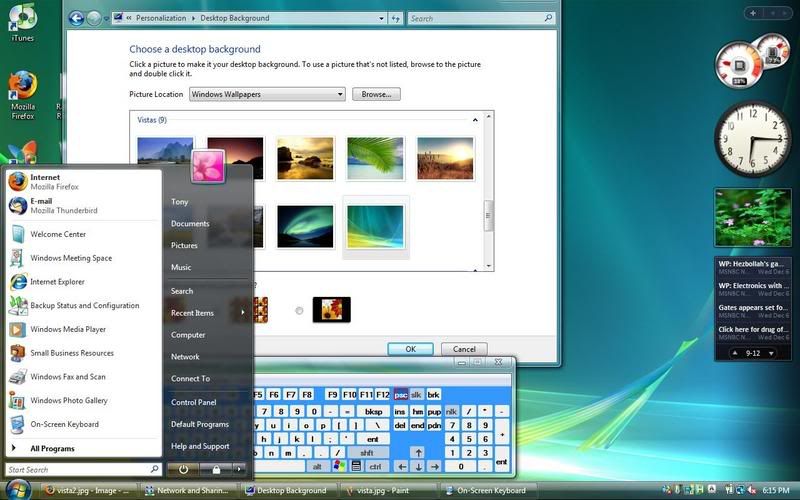
Task: Click the Start orb on taskbar
Action: [18, 490]
